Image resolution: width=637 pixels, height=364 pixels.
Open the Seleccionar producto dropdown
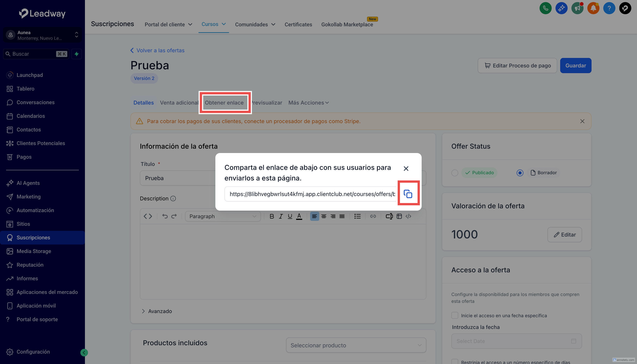pyautogui.click(x=356, y=345)
